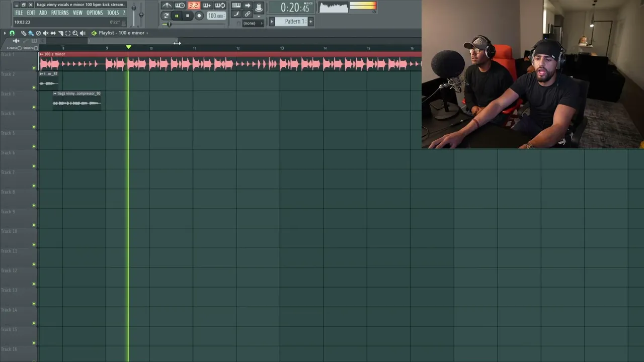Toggle multilink to controllers link icon
This screenshot has width=644, height=362.
248,14
